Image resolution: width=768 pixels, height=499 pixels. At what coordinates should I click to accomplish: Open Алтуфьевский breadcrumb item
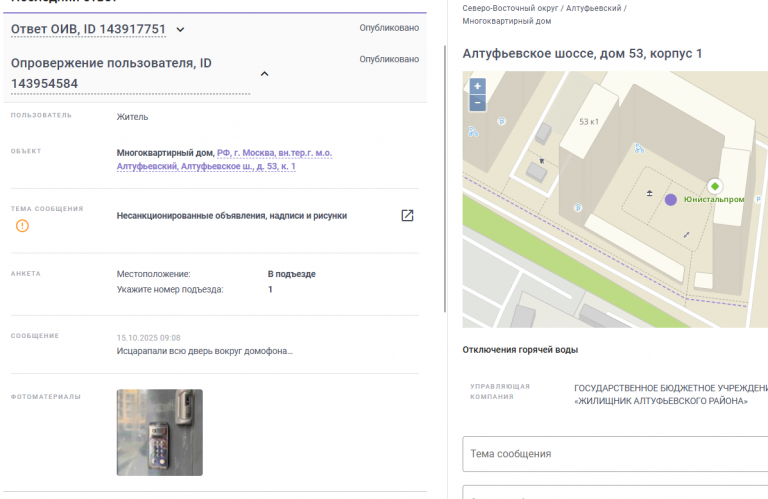coord(593,8)
